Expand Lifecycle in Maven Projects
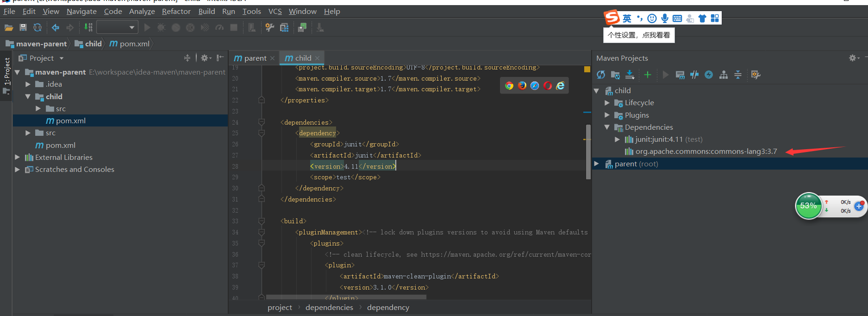The width and height of the screenshot is (868, 316). pos(607,103)
